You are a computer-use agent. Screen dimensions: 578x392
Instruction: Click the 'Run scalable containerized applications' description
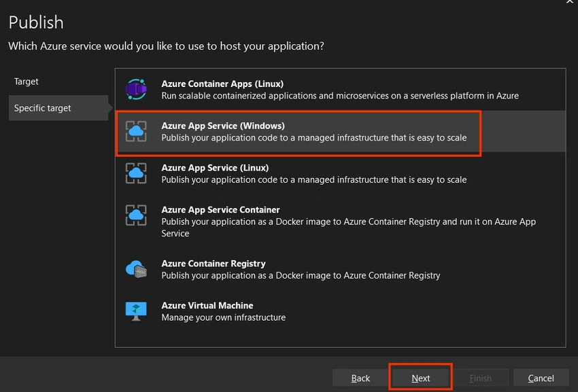click(340, 96)
